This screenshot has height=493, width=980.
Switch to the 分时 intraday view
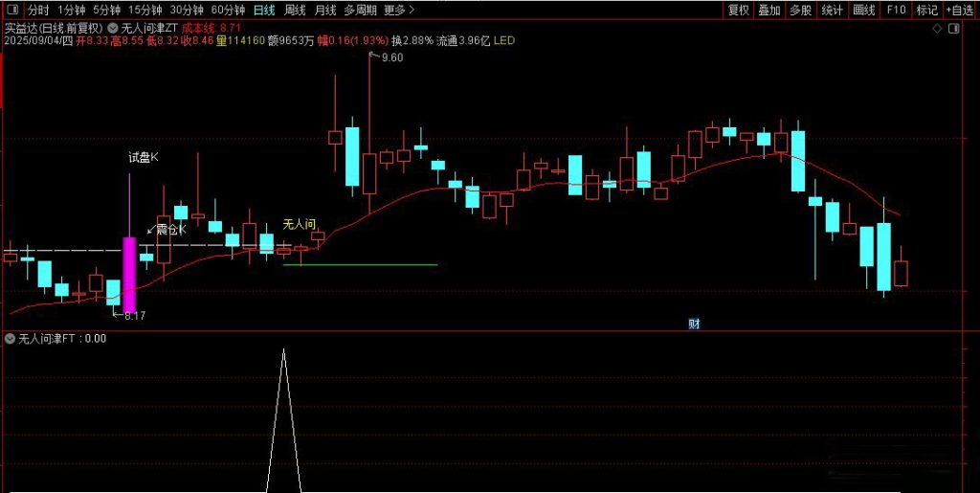pyautogui.click(x=37, y=11)
